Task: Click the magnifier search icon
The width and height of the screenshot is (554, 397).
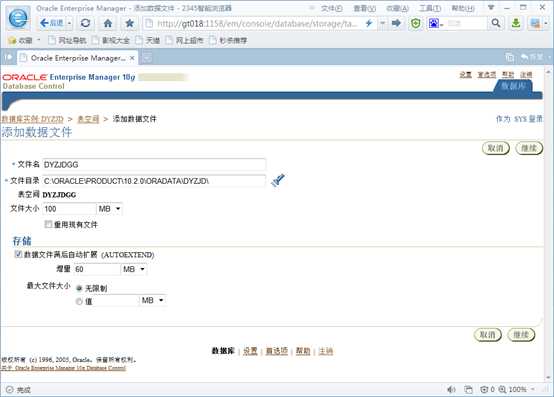Action: click(496, 23)
